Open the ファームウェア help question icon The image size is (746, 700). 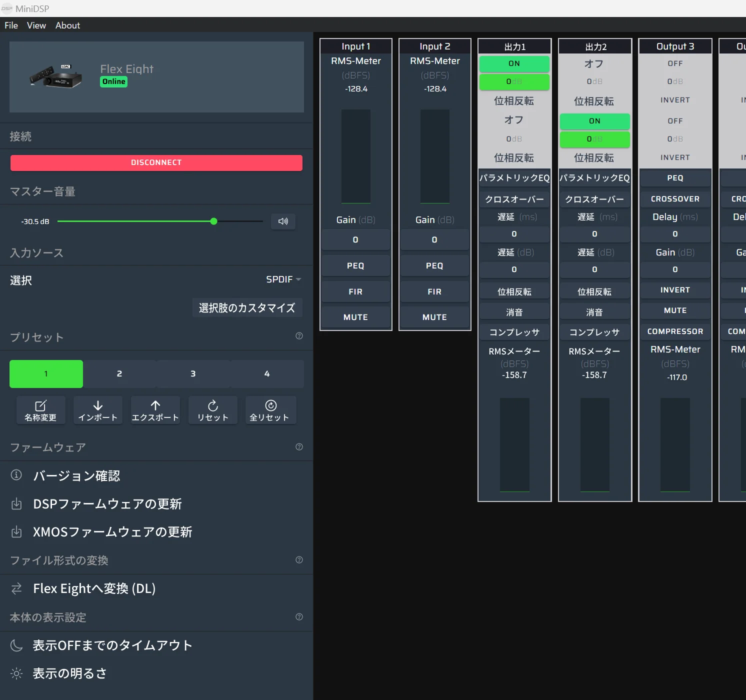[x=299, y=447]
